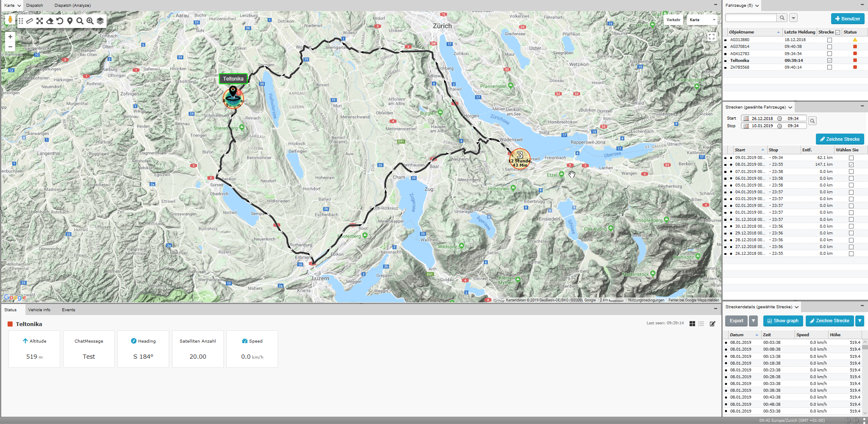The width and height of the screenshot is (868, 424).
Task: Uncheck the 08.01.2019 route selection checkbox
Action: pyautogui.click(x=851, y=165)
